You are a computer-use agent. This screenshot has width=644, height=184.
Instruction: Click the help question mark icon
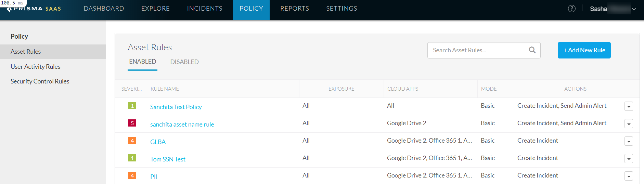pyautogui.click(x=571, y=9)
